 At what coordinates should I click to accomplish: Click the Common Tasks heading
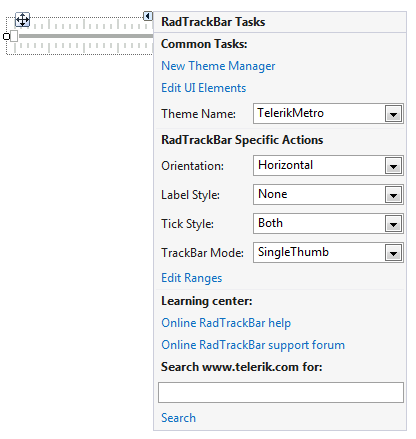(x=204, y=44)
